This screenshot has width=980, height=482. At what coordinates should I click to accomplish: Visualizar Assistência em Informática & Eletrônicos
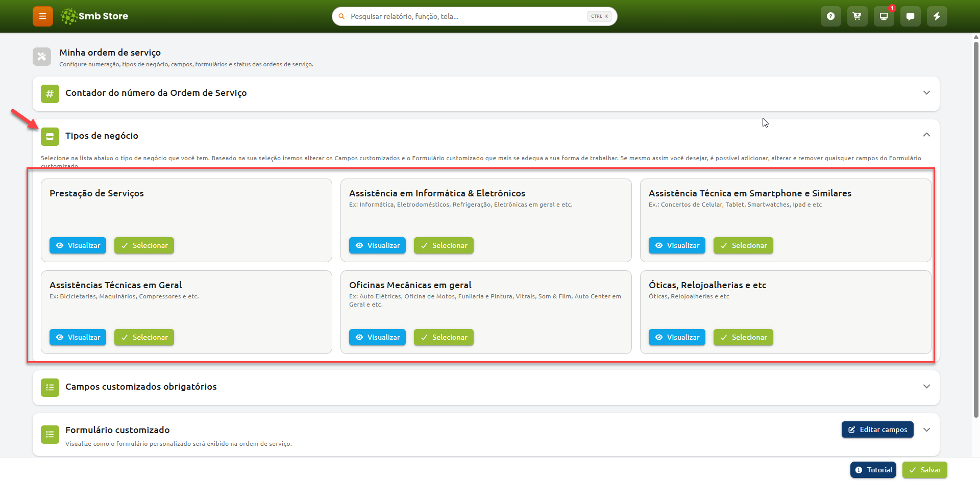click(377, 245)
